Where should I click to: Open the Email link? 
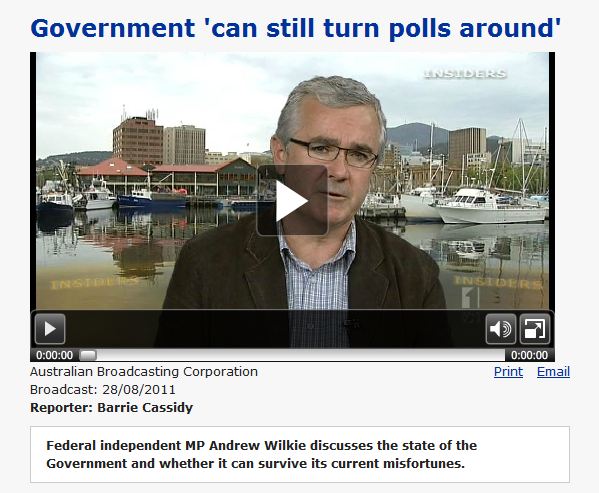pyautogui.click(x=553, y=372)
